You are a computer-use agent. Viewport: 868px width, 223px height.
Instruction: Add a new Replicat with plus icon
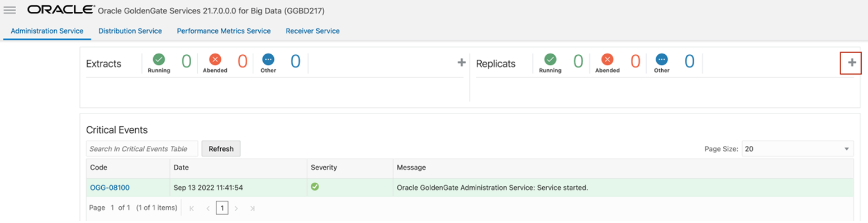[x=852, y=63]
